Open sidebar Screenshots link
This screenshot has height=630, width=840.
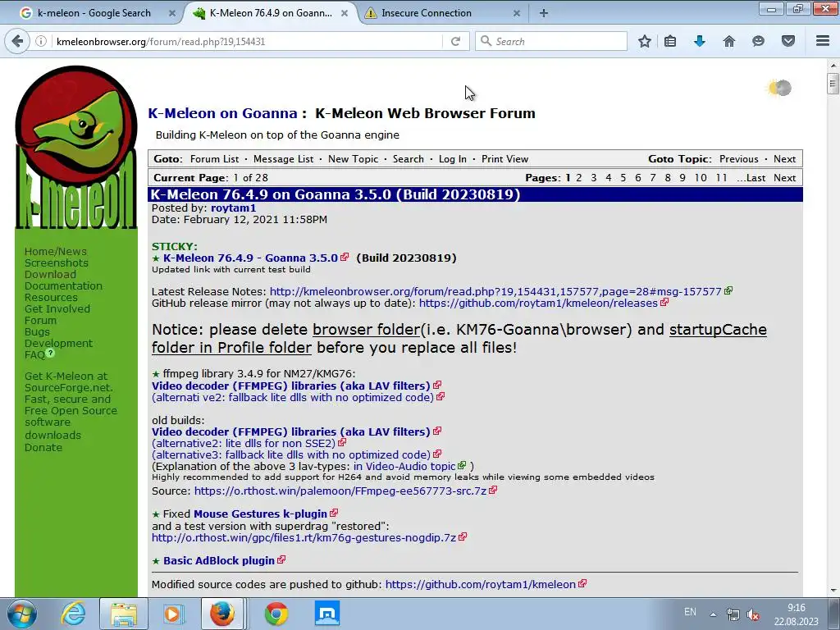coord(57,263)
